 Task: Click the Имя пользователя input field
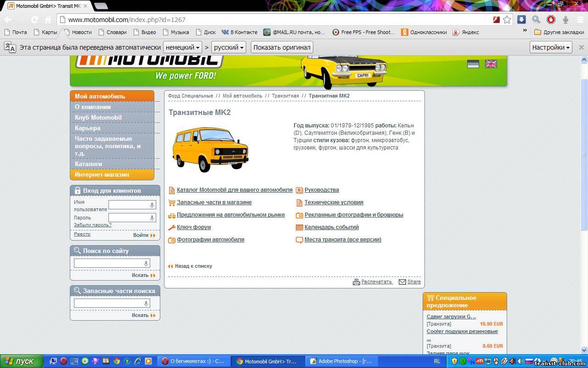coord(132,205)
